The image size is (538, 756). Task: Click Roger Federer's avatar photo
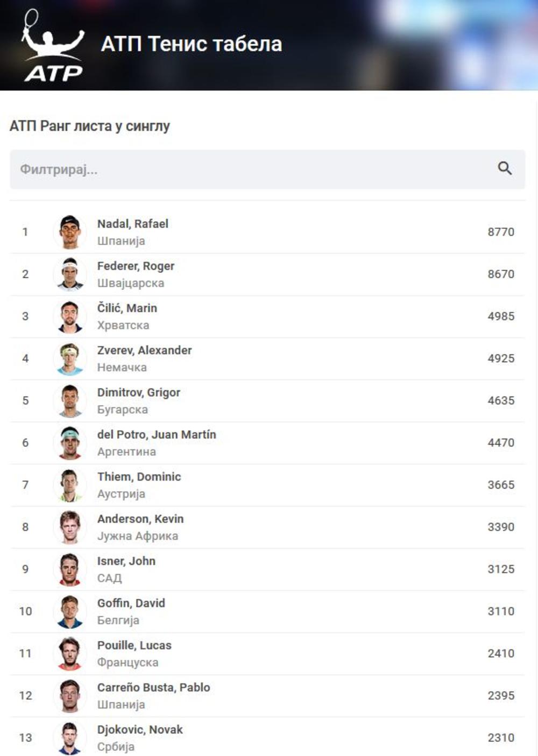pyautogui.click(x=70, y=274)
